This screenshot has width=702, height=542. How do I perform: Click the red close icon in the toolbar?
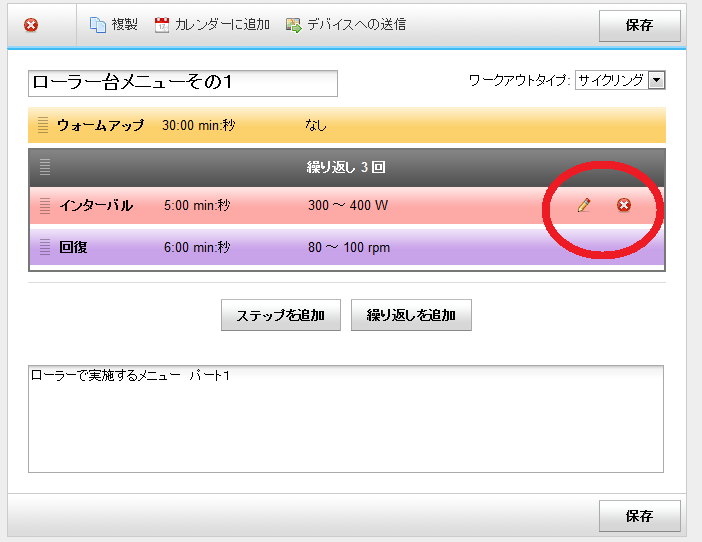[31, 25]
